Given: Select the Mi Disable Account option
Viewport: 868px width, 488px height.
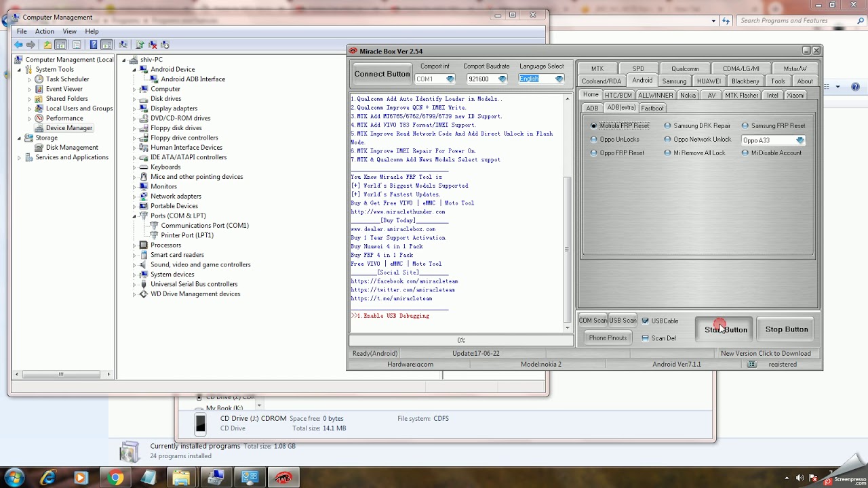Looking at the screenshot, I should point(772,153).
